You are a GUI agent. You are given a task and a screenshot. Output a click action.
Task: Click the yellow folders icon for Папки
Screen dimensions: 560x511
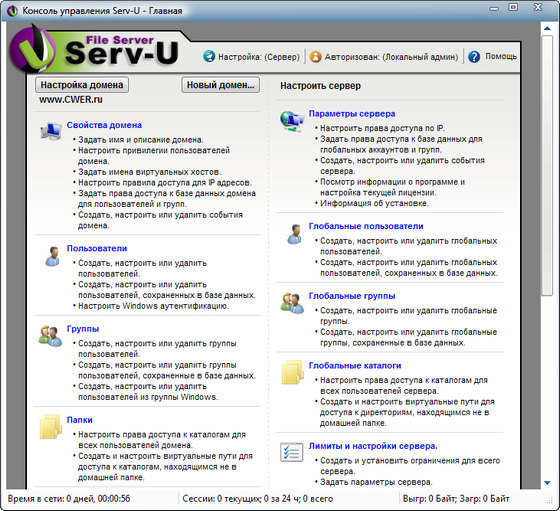pos(50,426)
